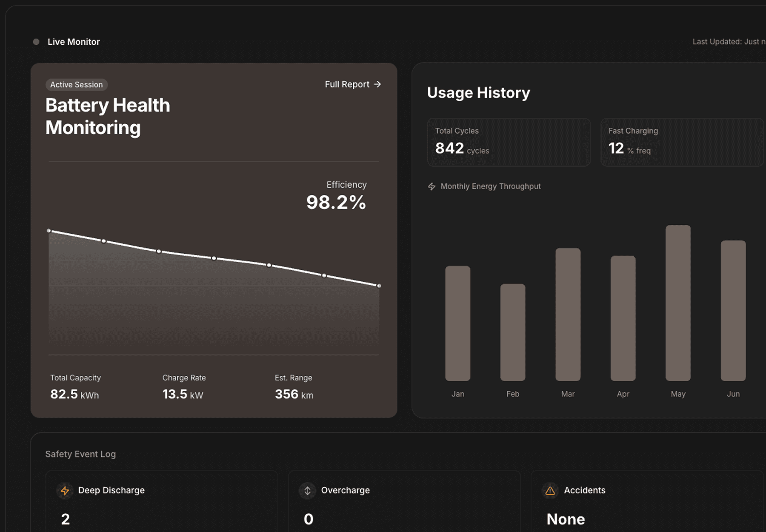Click the Full Report arrow icon
Viewport: 766px width, 532px height.
pos(377,84)
